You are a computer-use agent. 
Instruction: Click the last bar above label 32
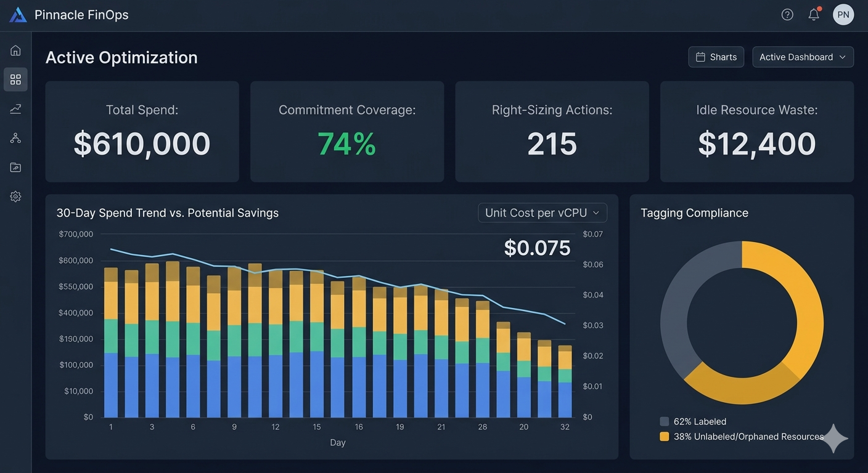[565, 381]
